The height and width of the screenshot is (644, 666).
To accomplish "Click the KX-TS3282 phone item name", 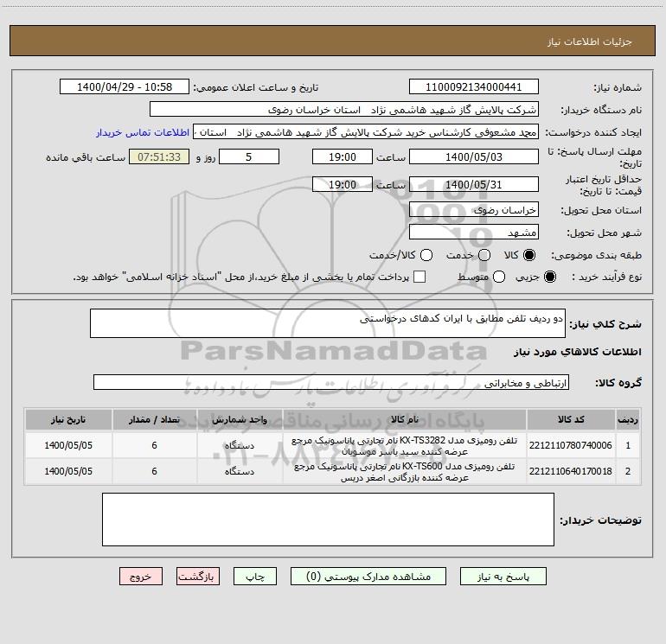I will [405, 446].
